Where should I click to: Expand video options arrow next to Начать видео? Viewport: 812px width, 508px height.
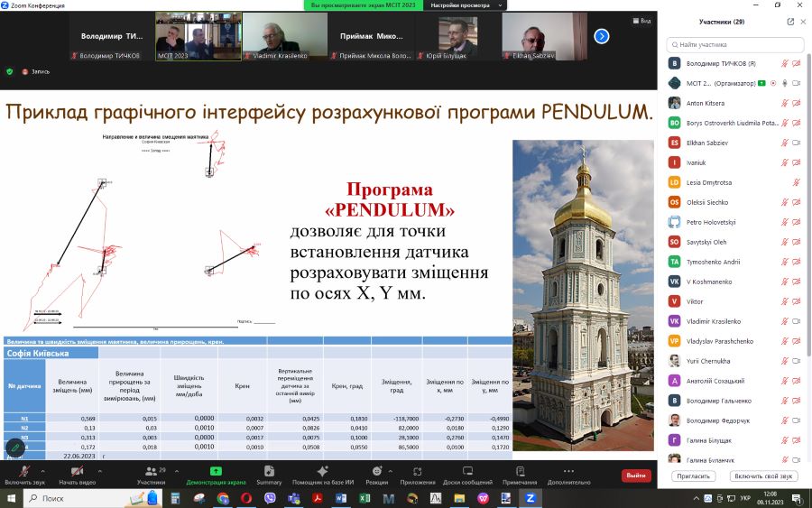[x=99, y=471]
